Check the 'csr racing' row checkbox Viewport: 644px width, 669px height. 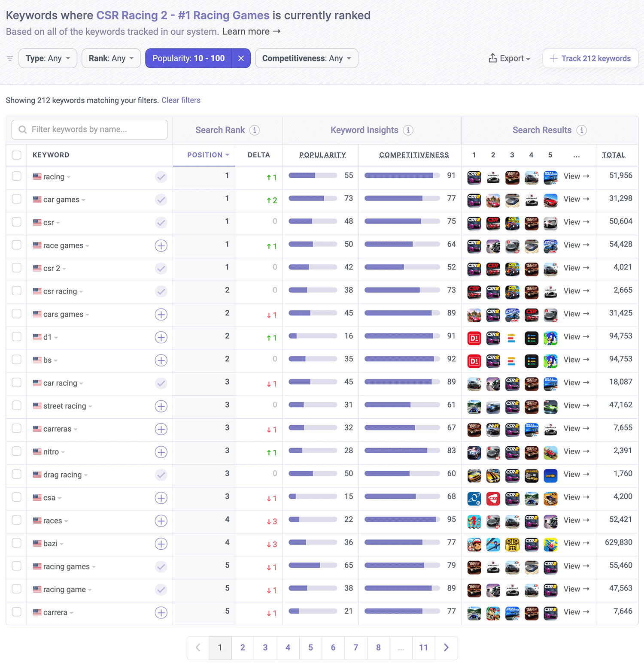click(x=17, y=291)
